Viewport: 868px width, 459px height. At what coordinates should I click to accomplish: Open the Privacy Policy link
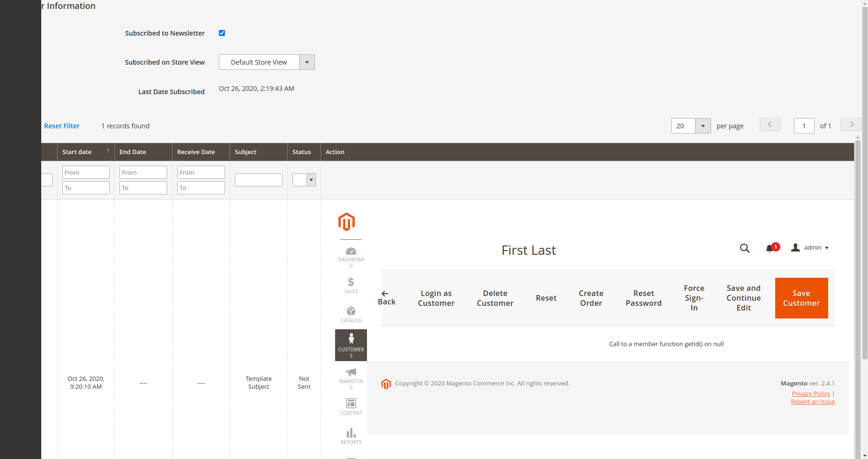[811, 394]
